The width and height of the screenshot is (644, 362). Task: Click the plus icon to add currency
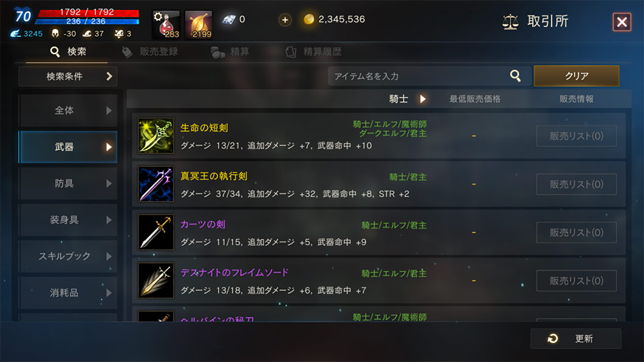tap(284, 19)
